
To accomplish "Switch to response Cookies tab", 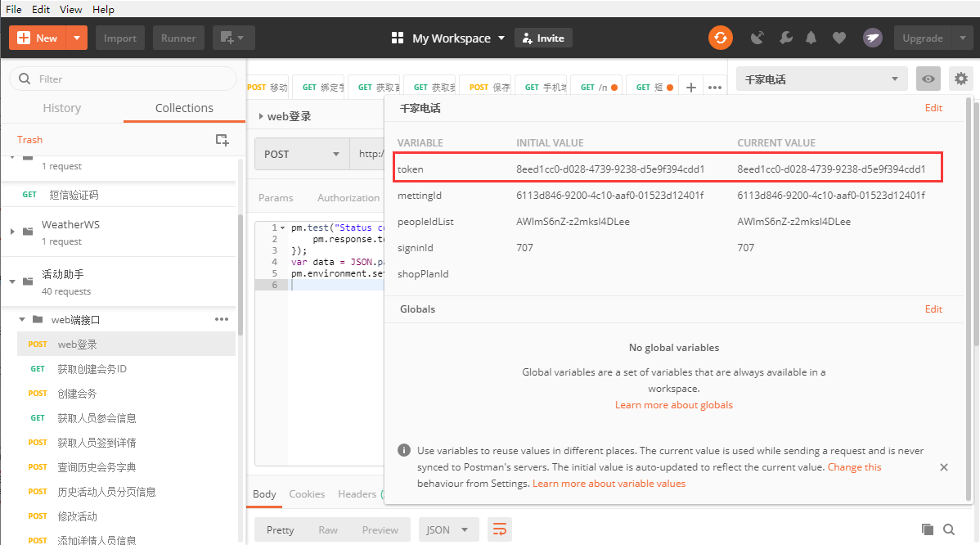I will [307, 493].
